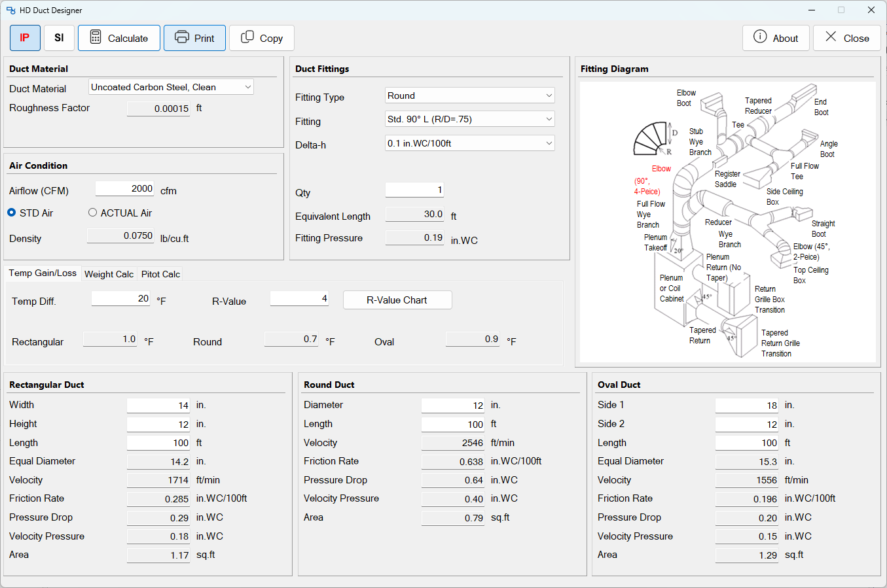
Task: Click the HD Duct Designer title icon
Action: point(10,10)
